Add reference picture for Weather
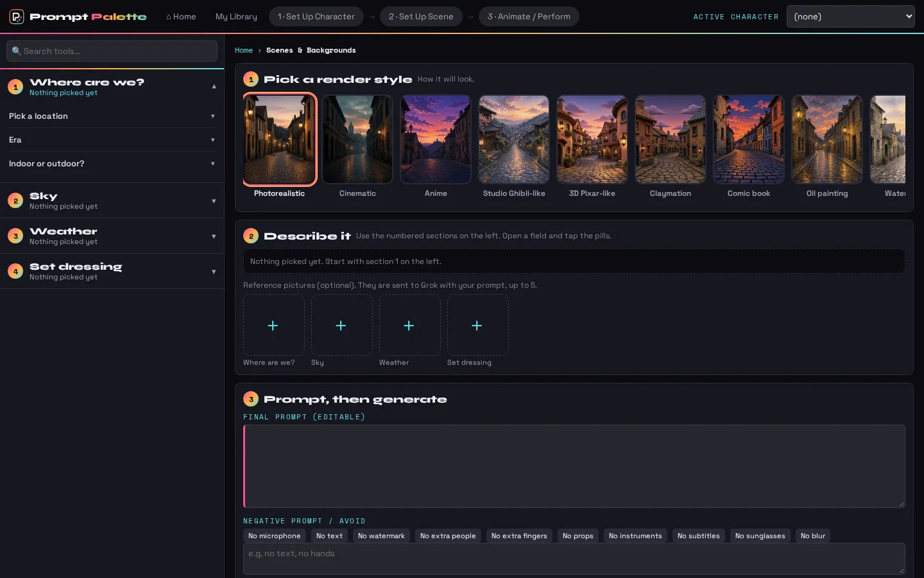Screen dimensions: 924x578 pos(409,325)
